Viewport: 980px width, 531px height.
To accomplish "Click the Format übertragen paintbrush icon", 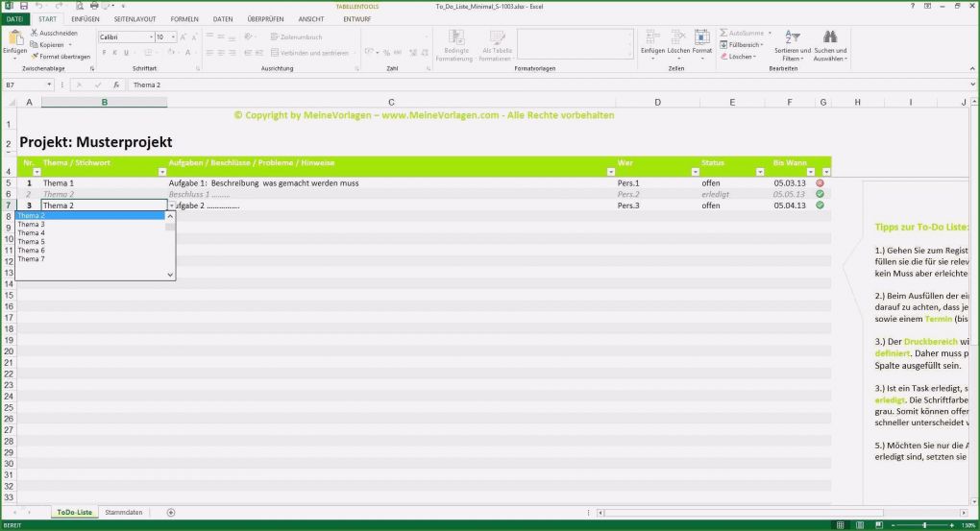I will pyautogui.click(x=35, y=57).
